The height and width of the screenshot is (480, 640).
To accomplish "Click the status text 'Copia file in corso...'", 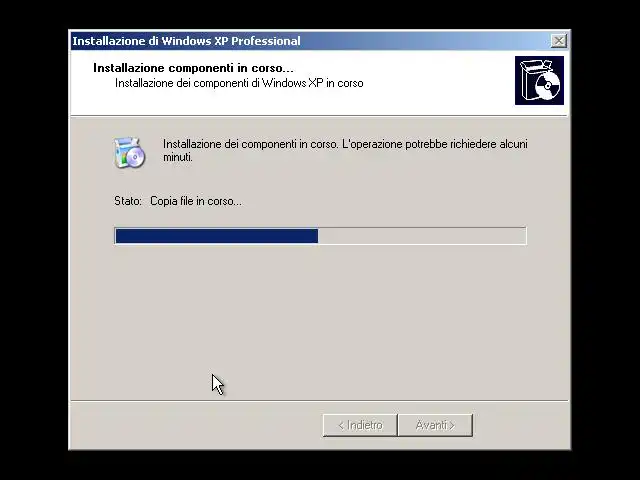I will click(196, 201).
